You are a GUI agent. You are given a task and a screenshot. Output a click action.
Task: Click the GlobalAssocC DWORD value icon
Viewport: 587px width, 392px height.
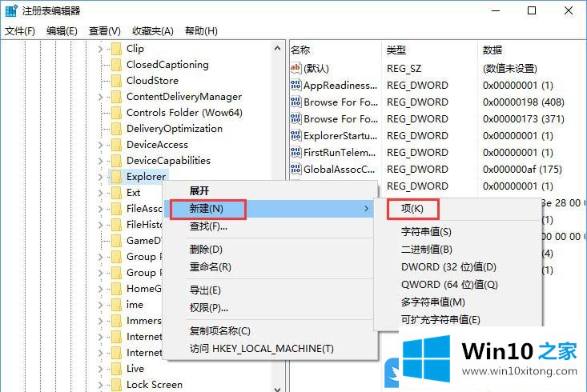[x=296, y=170]
